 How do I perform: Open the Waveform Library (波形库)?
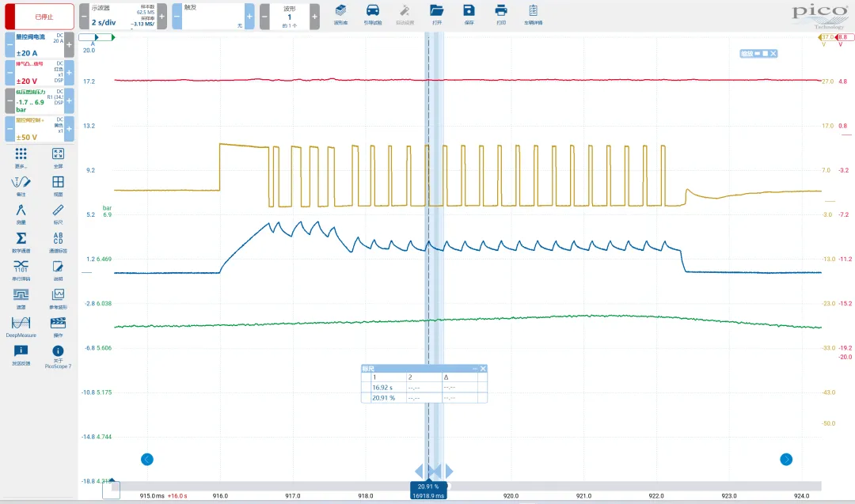[340, 13]
